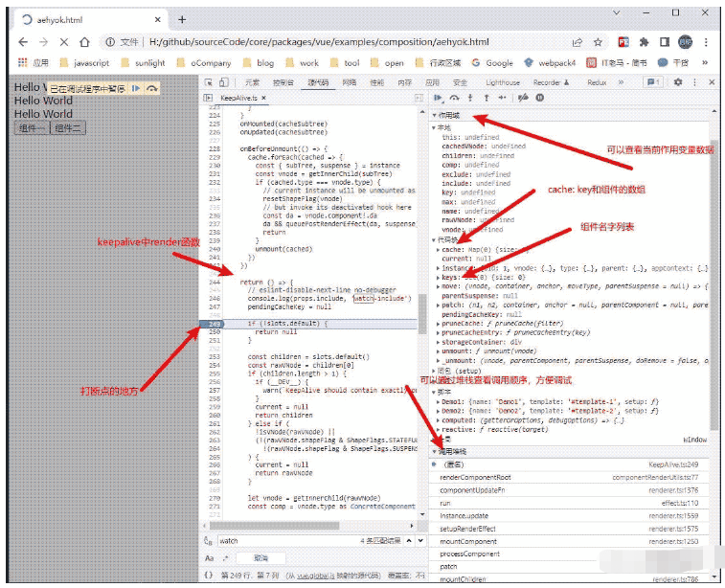
Task: Toggle regex search option
Action: click(226, 558)
